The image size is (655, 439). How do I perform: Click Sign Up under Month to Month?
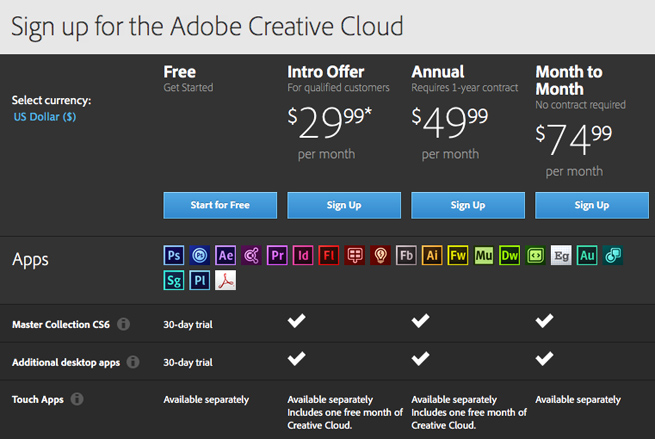592,205
